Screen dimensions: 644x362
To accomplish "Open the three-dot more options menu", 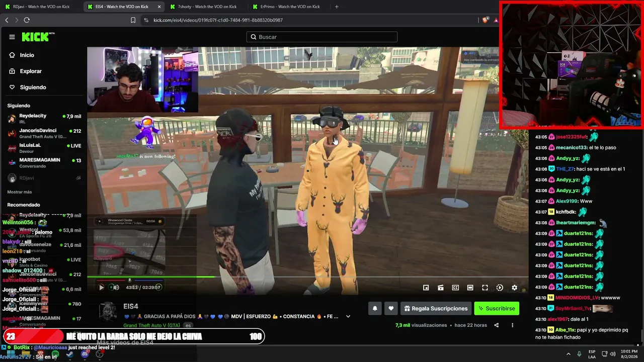I will 512,325.
